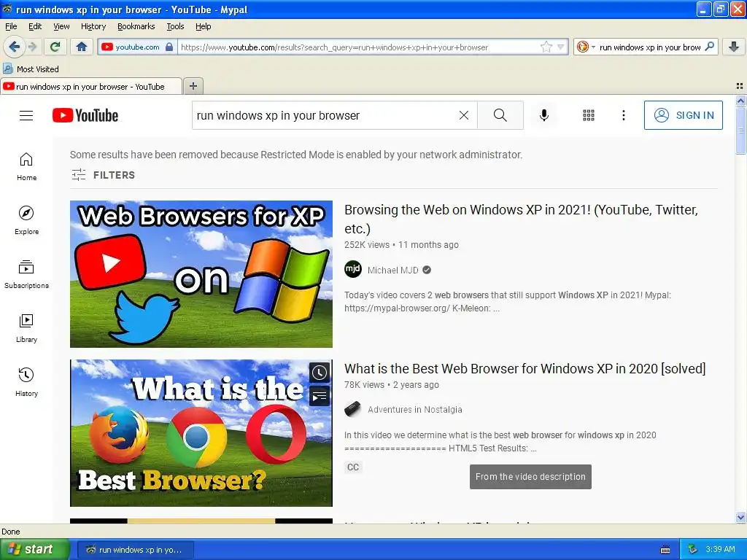Focus the DuckDuckGo search box text

coord(650,47)
